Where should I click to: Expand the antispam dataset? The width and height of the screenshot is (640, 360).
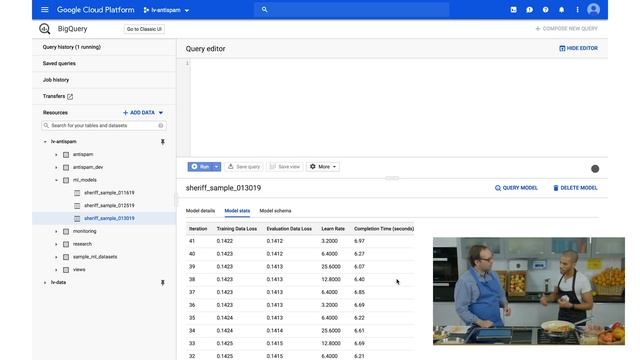coord(56,155)
